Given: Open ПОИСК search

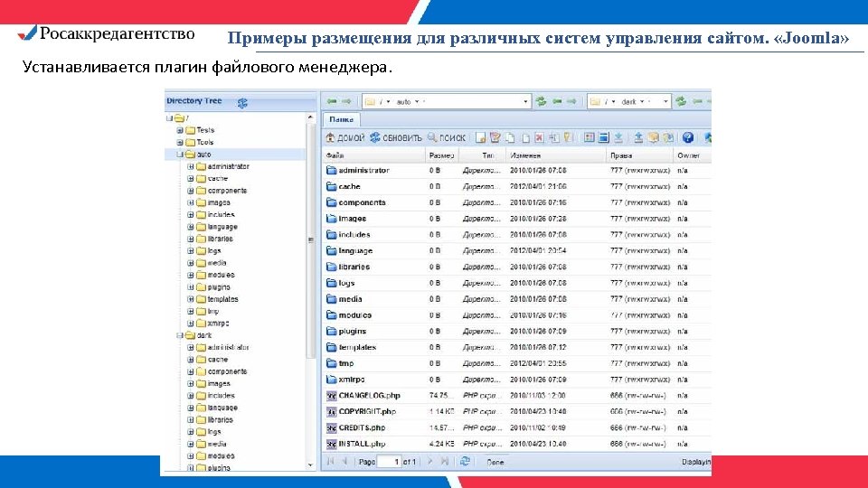Looking at the screenshot, I should [446, 137].
